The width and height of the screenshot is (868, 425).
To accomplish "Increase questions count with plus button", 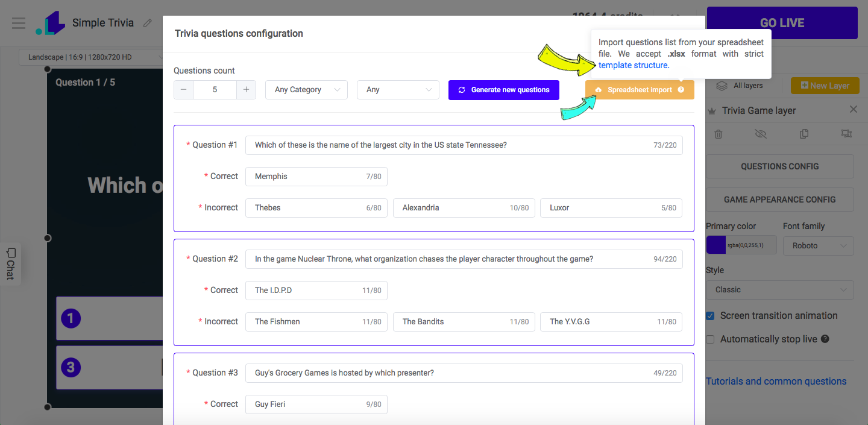I will [246, 90].
